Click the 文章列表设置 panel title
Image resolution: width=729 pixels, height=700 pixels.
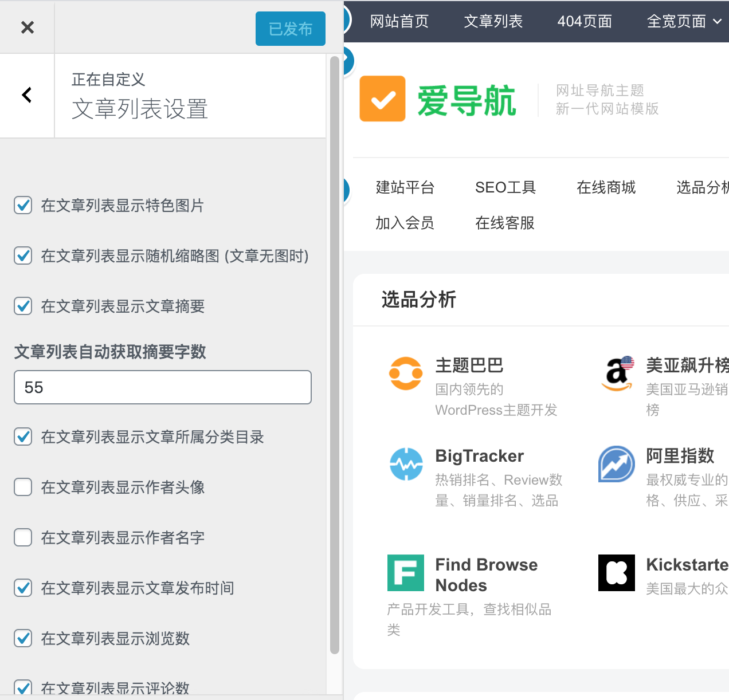[x=140, y=109]
